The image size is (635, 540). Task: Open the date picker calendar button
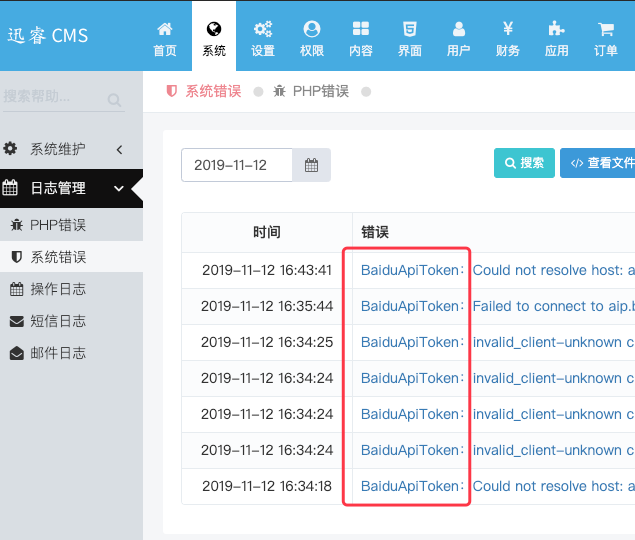311,165
